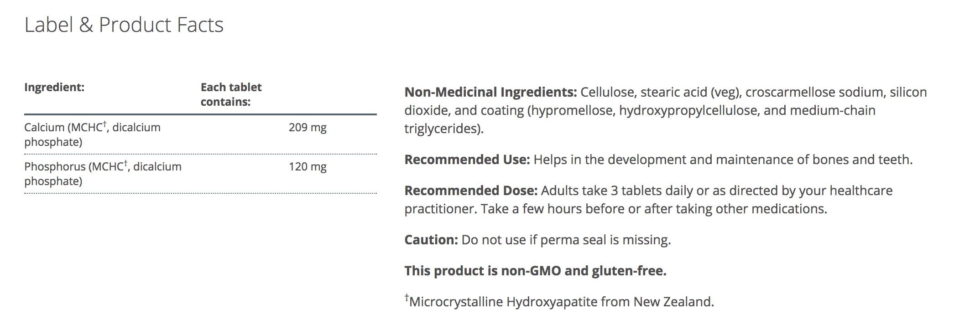Viewport: 980px width, 320px height.
Task: Select the Phosphorus ingredient row label
Action: [103, 174]
